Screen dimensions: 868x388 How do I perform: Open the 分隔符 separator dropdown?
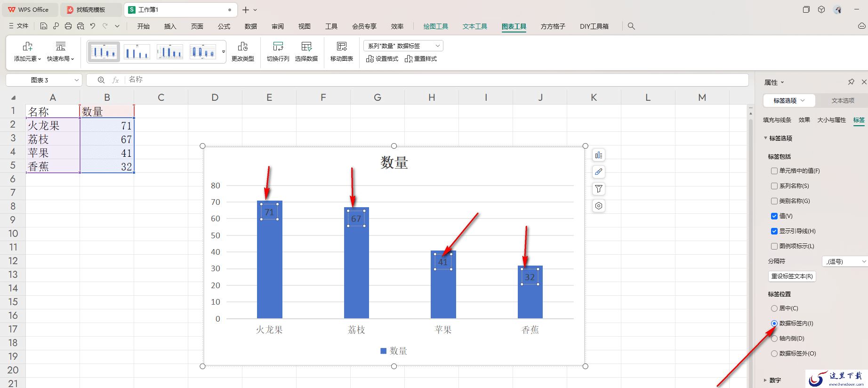(x=845, y=261)
